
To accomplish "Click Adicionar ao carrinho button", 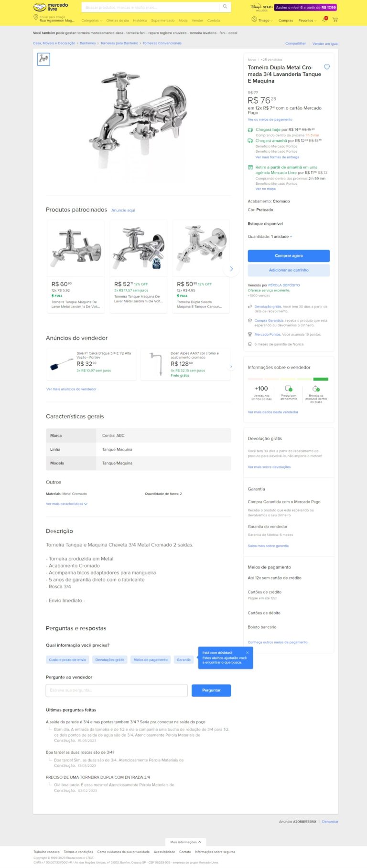I will click(289, 270).
